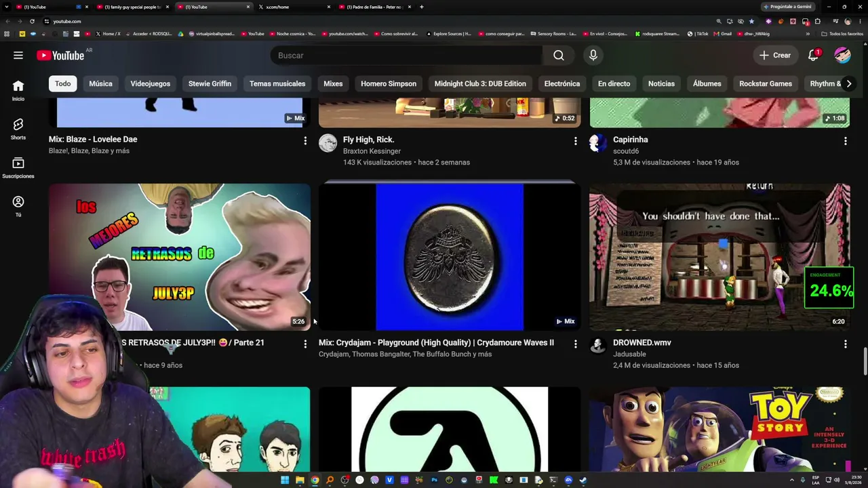Click the Buscar search field
Viewport: 868px width, 488px height.
tap(406, 56)
